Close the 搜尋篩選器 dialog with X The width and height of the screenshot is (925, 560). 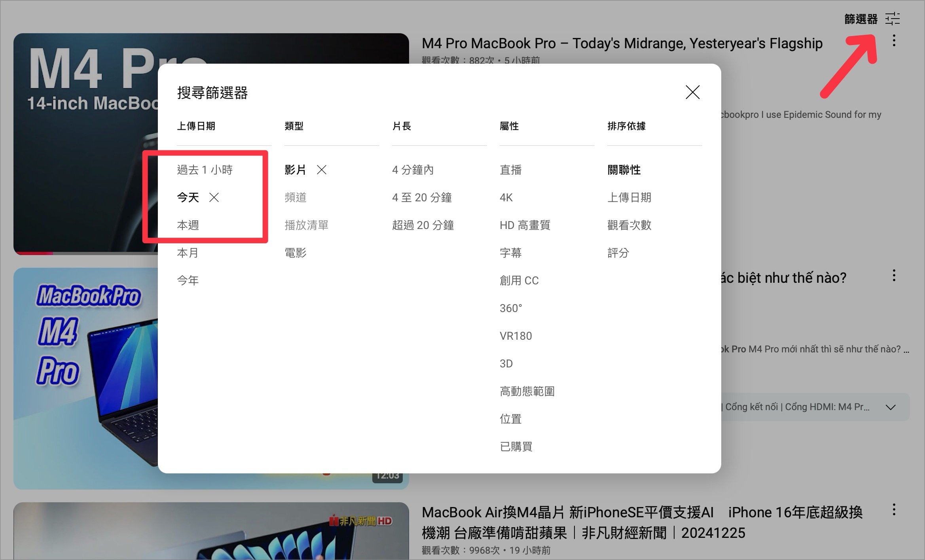(692, 92)
